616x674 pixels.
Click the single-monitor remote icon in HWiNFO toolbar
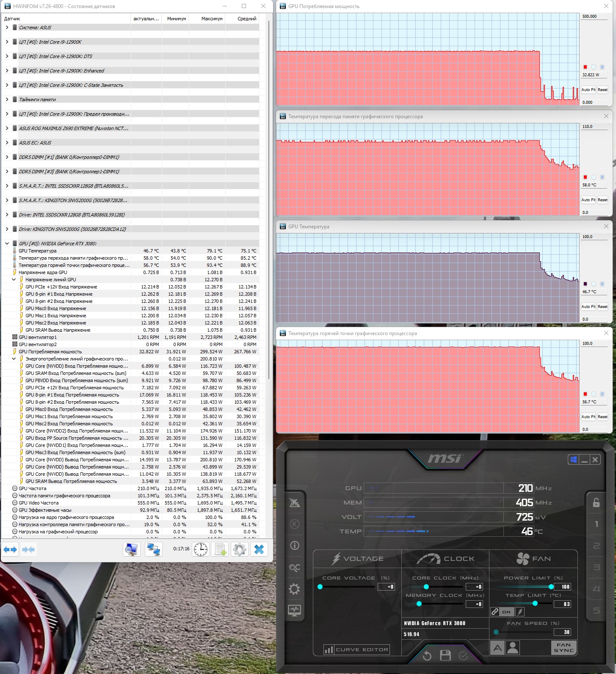(132, 549)
